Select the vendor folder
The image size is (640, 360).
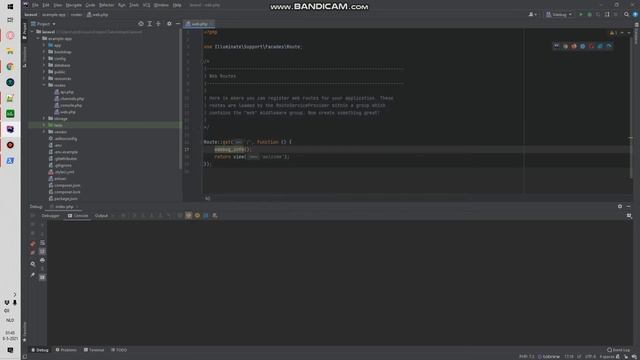click(57, 132)
